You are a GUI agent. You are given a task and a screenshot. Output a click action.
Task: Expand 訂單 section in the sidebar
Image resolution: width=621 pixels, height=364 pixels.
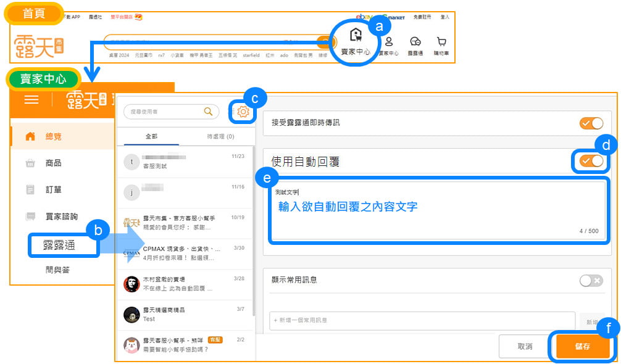click(53, 190)
